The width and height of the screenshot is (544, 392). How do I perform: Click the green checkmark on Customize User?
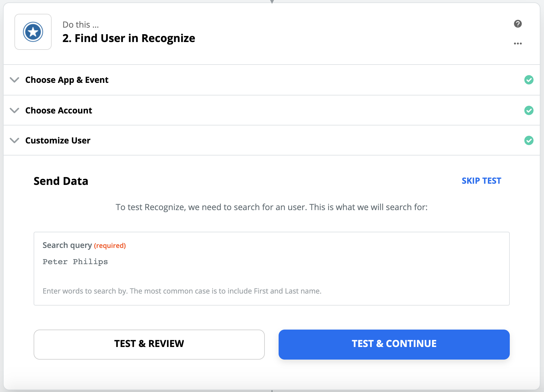point(529,140)
